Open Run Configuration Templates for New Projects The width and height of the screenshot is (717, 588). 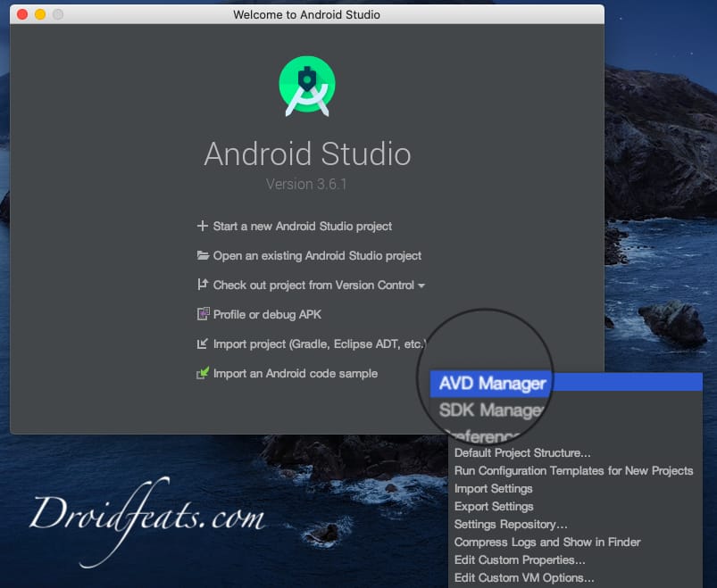571,470
